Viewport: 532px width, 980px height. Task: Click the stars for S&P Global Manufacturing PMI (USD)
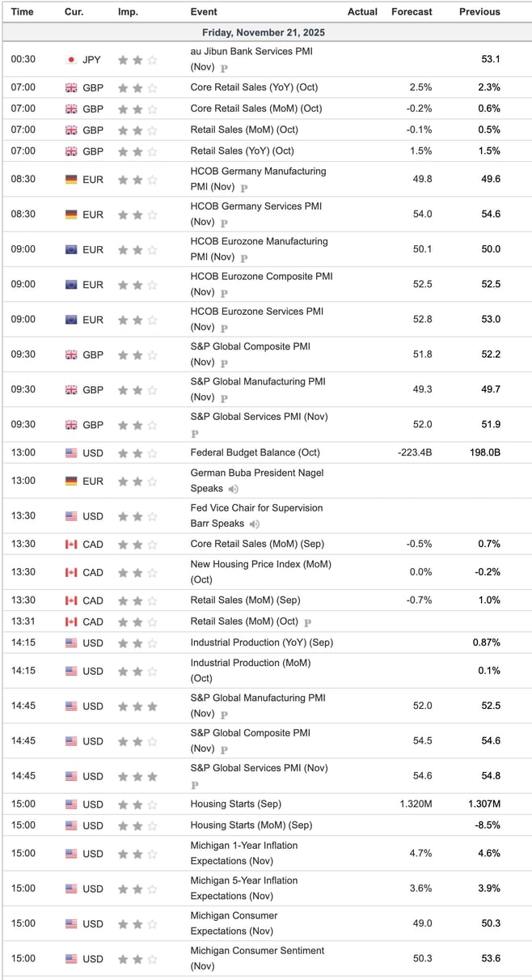[x=141, y=706]
